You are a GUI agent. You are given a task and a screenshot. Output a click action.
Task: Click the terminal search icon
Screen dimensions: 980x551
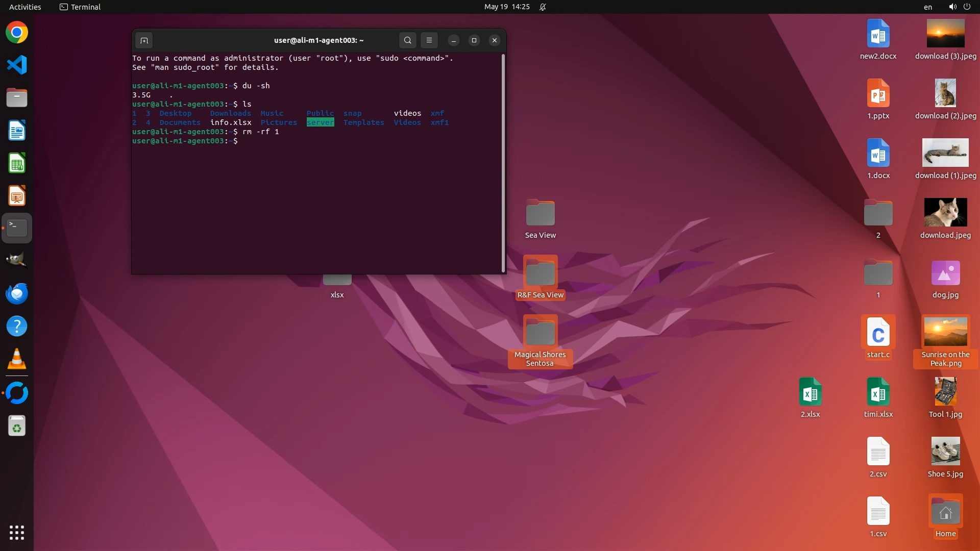point(407,40)
